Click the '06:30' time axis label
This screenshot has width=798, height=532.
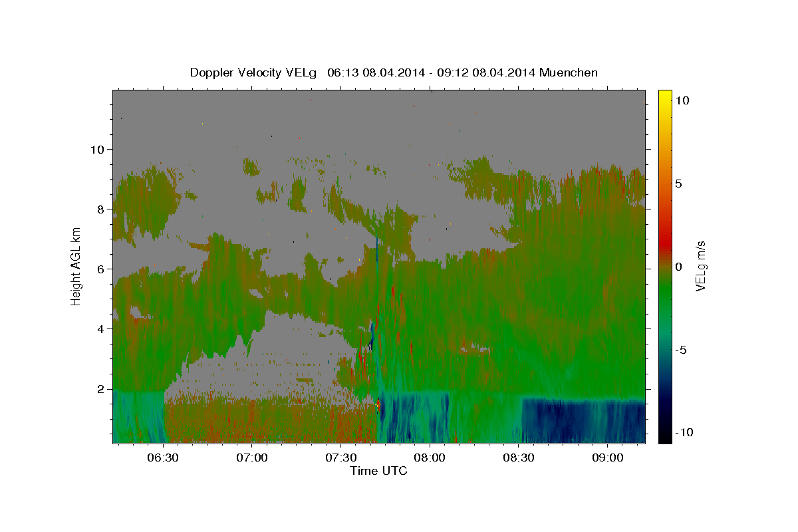[x=162, y=458]
